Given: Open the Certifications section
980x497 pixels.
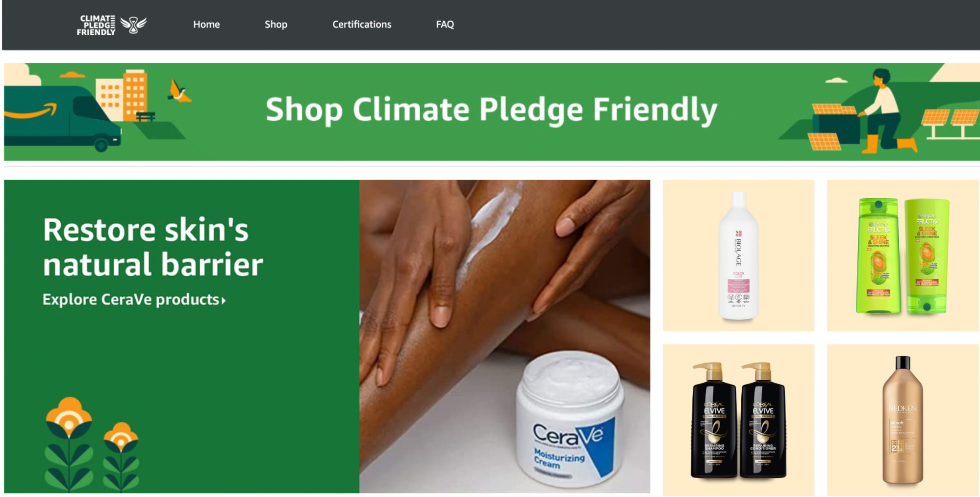Looking at the screenshot, I should click(362, 25).
